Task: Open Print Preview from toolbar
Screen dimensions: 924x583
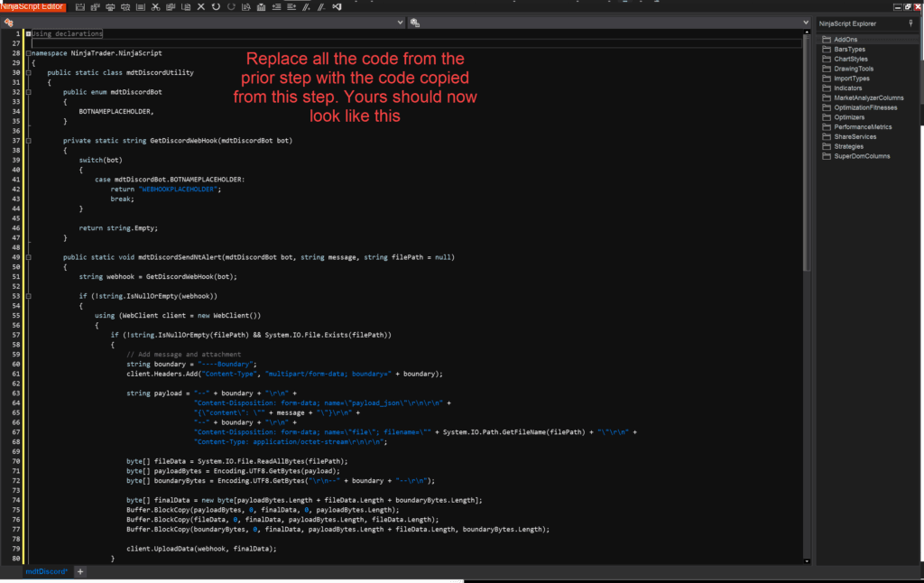Action: [x=125, y=7]
